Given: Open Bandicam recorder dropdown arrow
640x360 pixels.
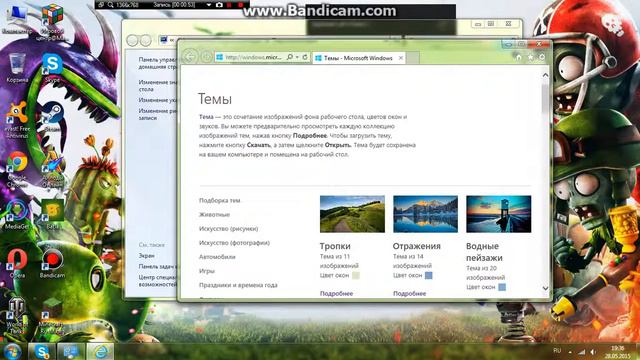Looking at the screenshot, I should click(209, 5).
